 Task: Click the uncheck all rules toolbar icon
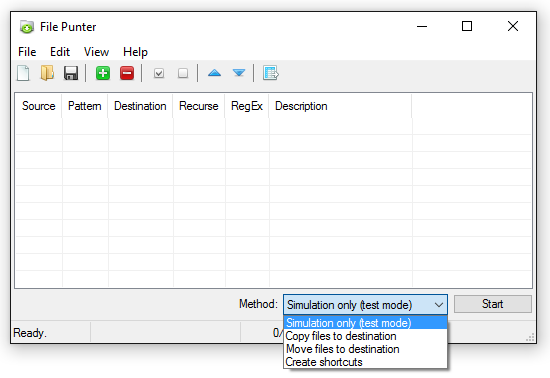click(x=183, y=73)
